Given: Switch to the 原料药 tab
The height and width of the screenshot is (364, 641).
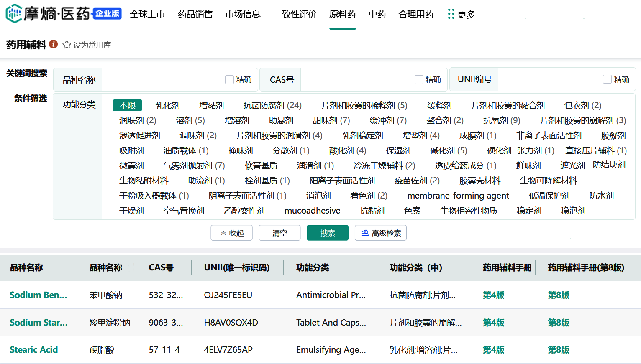Looking at the screenshot, I should [342, 14].
